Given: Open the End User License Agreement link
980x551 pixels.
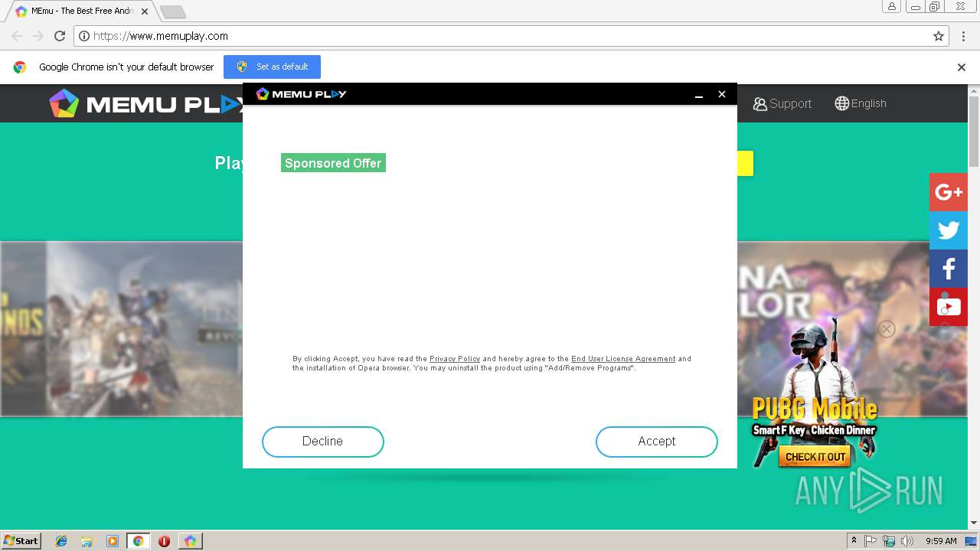Looking at the screenshot, I should (623, 359).
